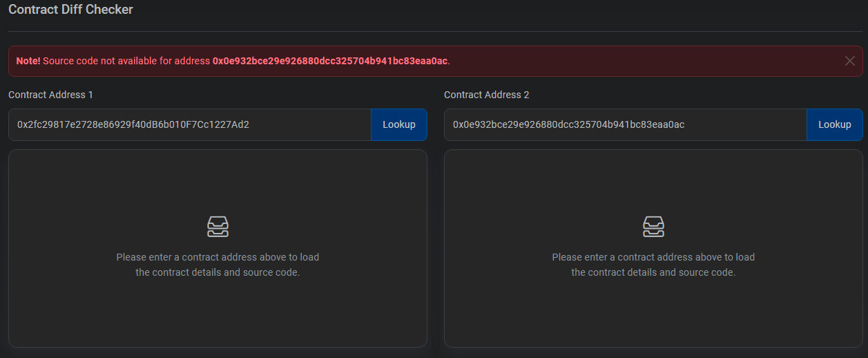Click Lookup for Contract Address 1
This screenshot has width=868, height=358.
click(x=399, y=124)
